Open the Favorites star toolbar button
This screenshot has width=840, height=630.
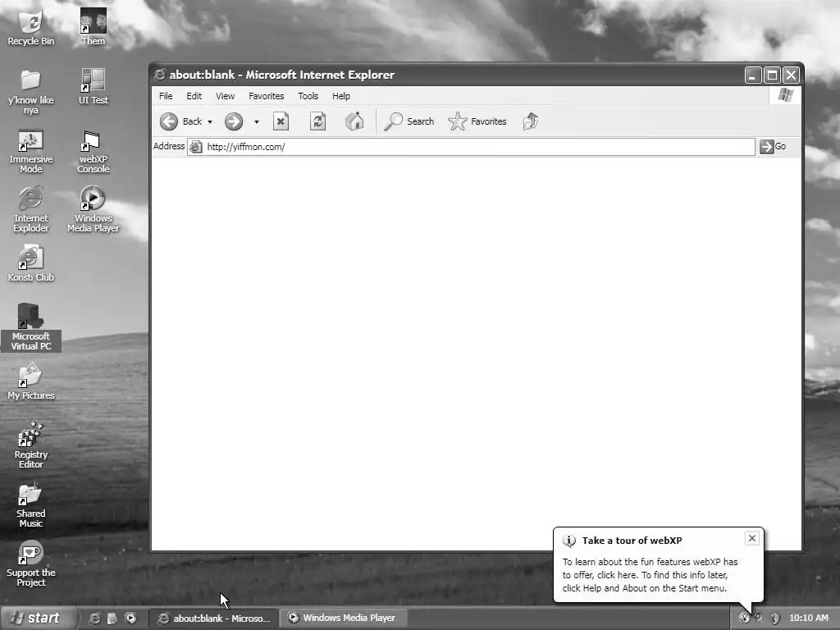477,121
